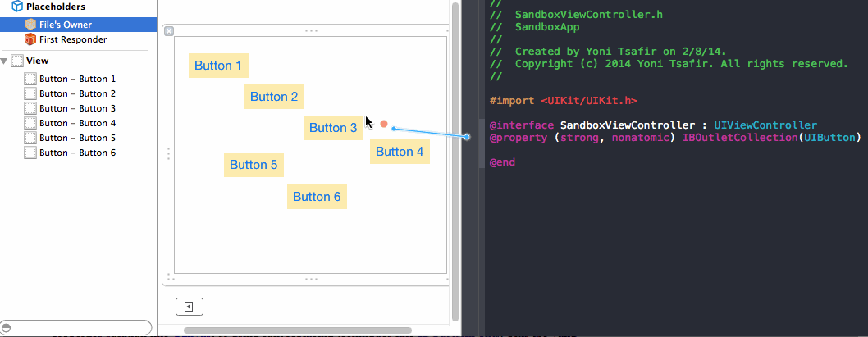Click the Button – Button 3 item icon
868x337 pixels.
click(30, 108)
